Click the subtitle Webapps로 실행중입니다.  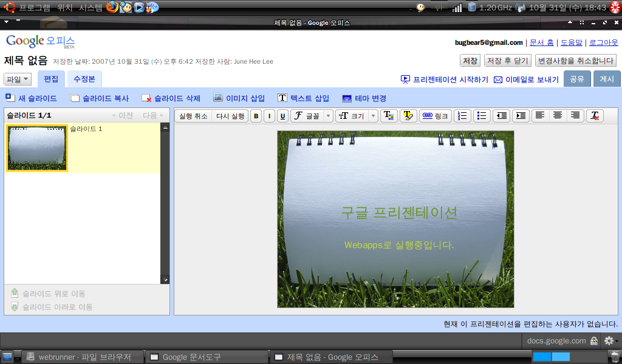click(x=398, y=245)
